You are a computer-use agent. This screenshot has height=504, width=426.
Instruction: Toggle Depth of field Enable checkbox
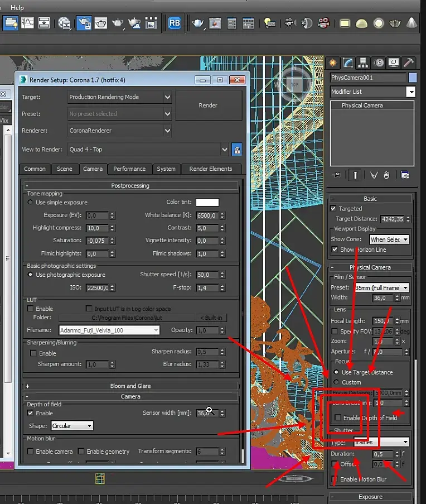coord(30,413)
